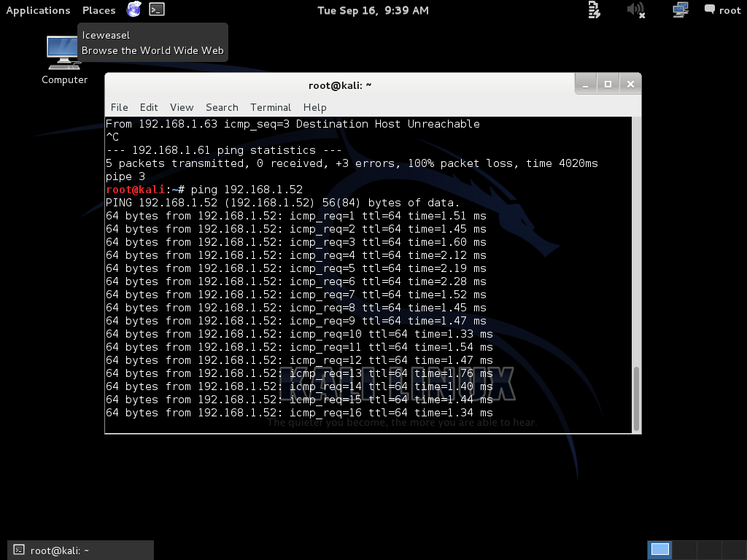Open the Places menu

(98, 10)
